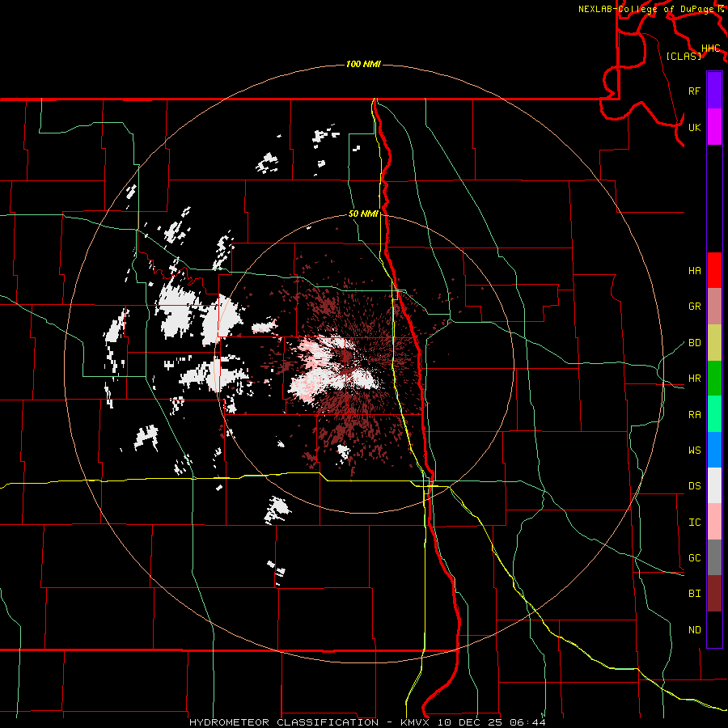Click the purple RF color swatch in legend

pyautogui.click(x=714, y=91)
